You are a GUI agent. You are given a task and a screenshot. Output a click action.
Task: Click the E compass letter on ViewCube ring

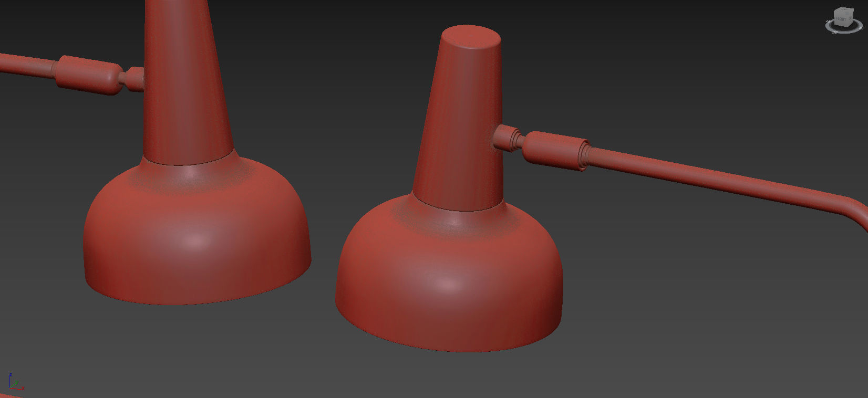(x=862, y=28)
